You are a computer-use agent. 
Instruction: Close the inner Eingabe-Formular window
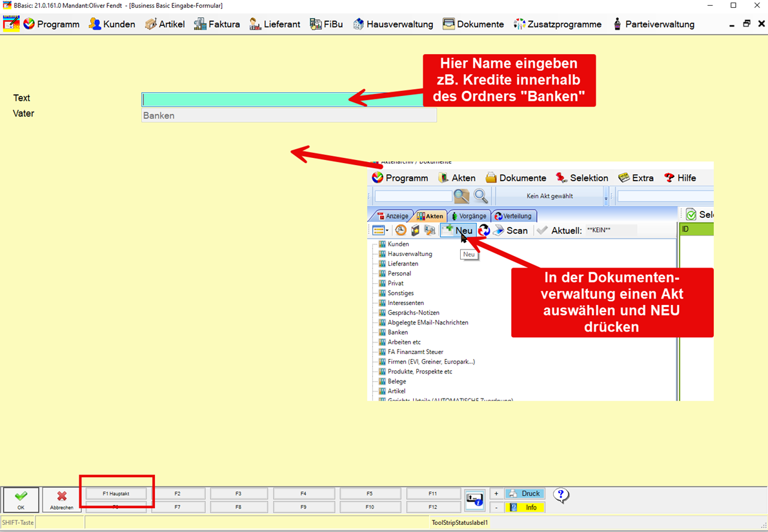pyautogui.click(x=762, y=23)
